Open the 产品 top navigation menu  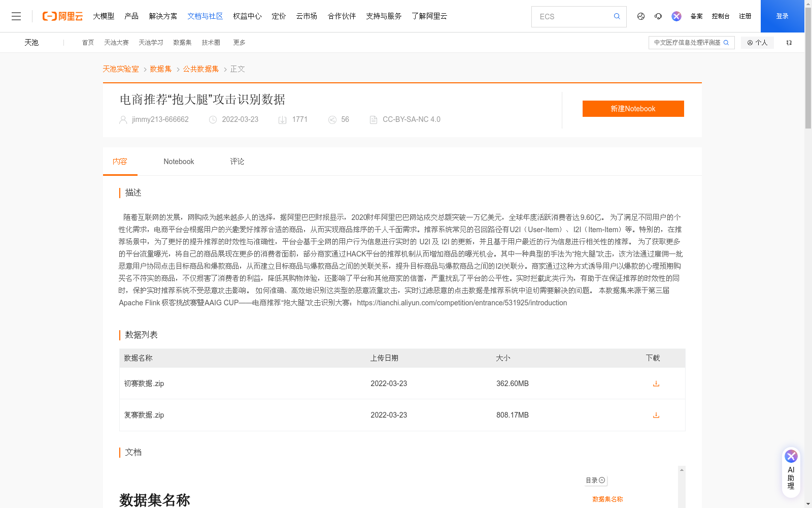131,16
